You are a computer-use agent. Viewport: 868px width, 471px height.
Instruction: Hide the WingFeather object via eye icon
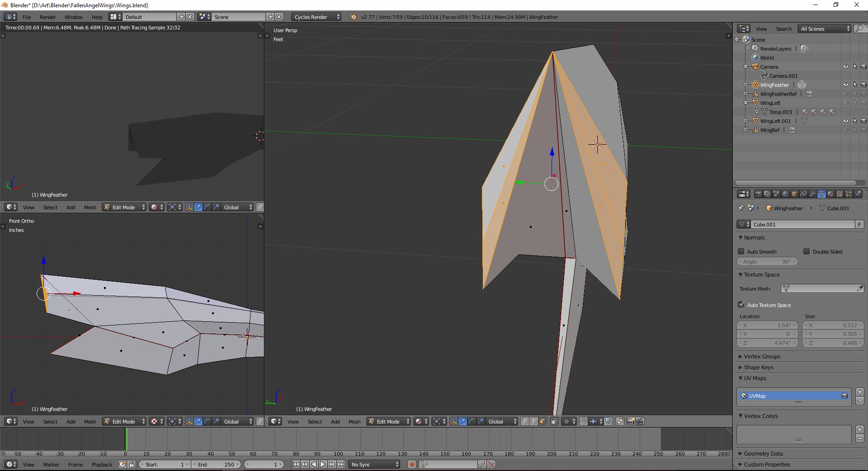pos(845,85)
